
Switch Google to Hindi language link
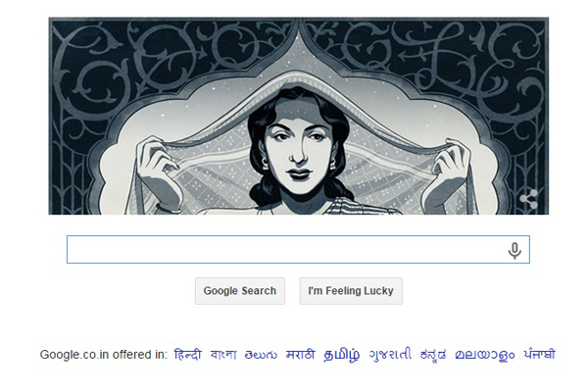point(187,354)
